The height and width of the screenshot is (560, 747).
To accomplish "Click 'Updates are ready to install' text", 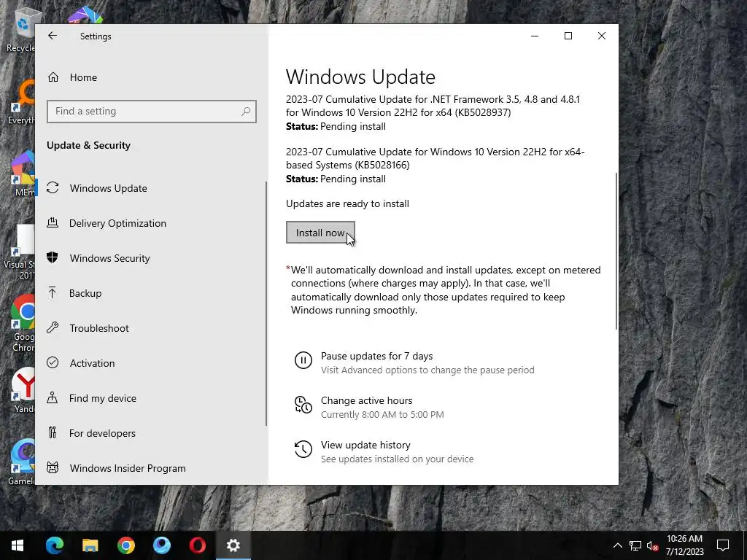I will (x=347, y=204).
